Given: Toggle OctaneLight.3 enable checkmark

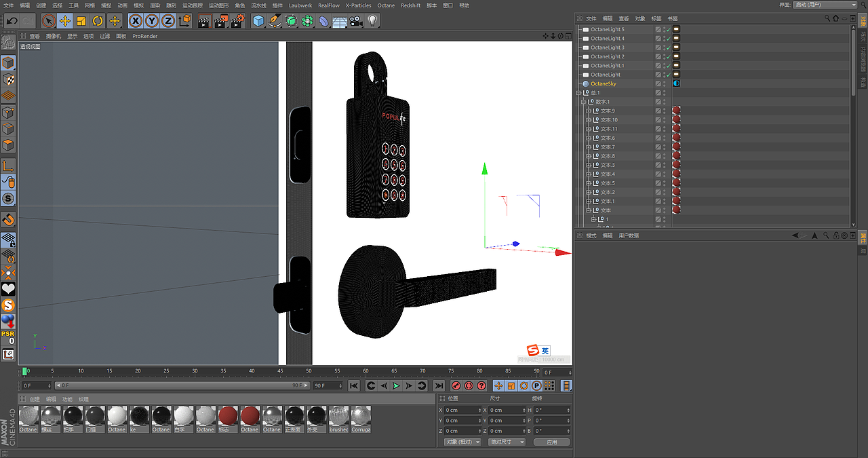Looking at the screenshot, I should pos(667,47).
